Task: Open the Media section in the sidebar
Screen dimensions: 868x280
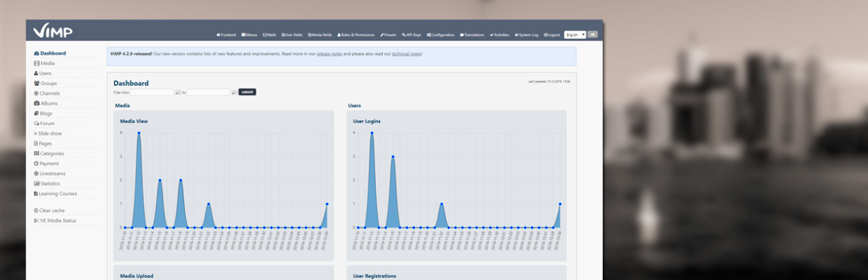Action: pos(47,63)
